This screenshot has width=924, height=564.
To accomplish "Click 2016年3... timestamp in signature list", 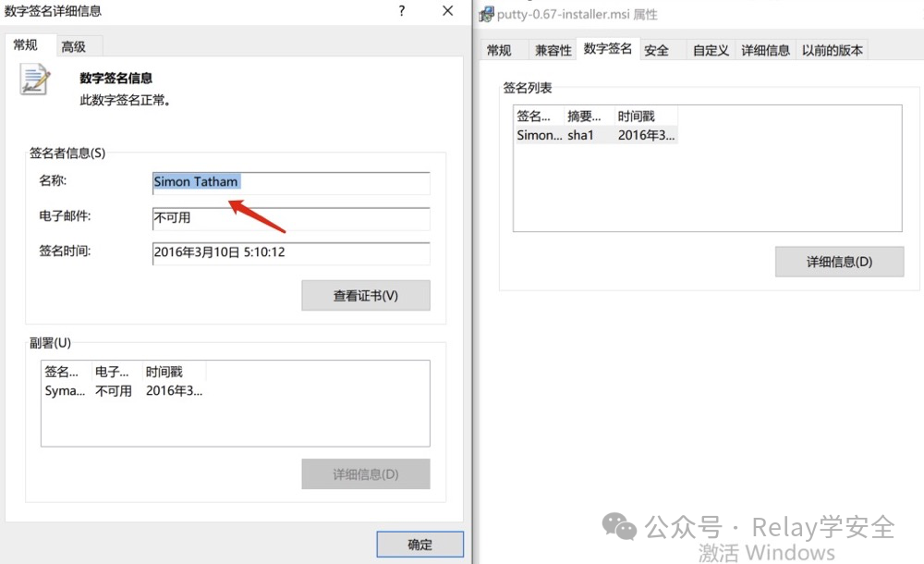I will pos(647,135).
